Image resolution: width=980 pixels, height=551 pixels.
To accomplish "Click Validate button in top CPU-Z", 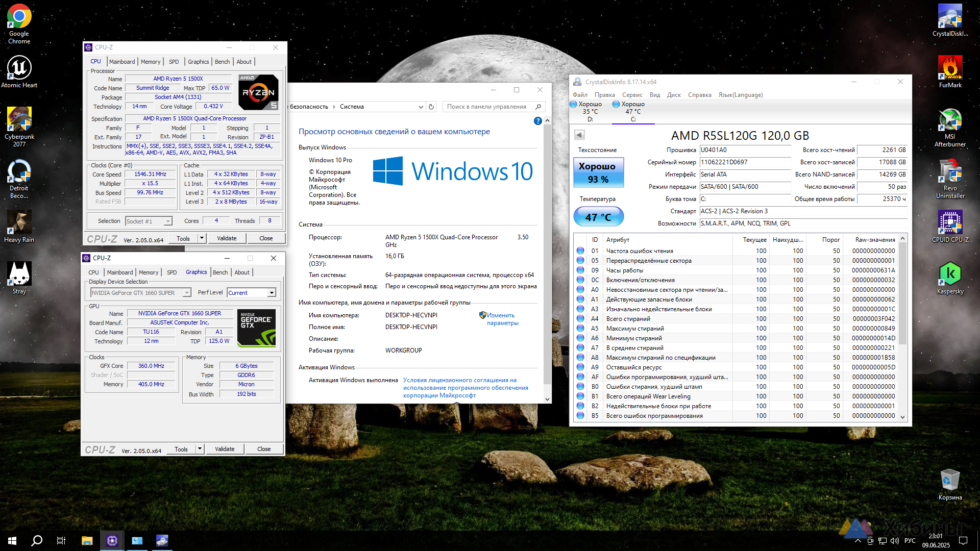I will (227, 238).
